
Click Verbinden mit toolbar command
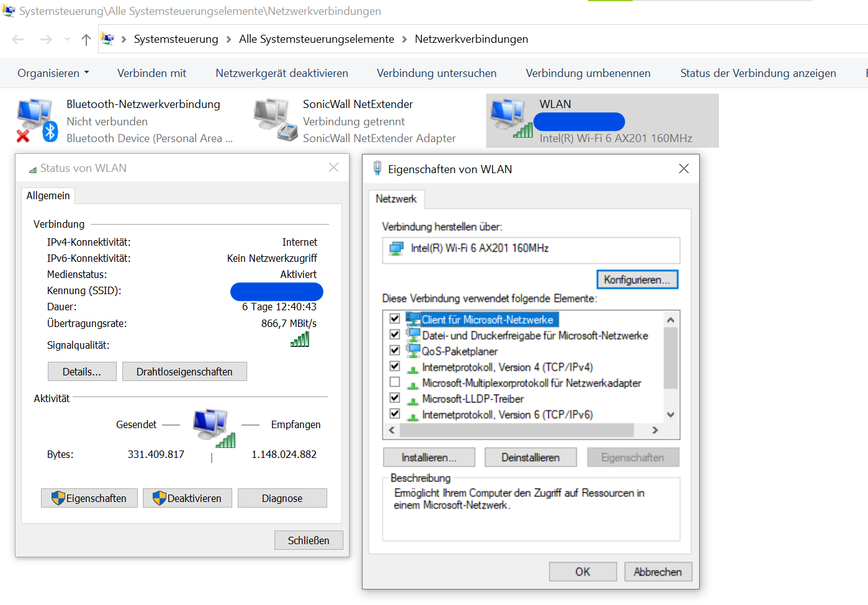tap(151, 73)
